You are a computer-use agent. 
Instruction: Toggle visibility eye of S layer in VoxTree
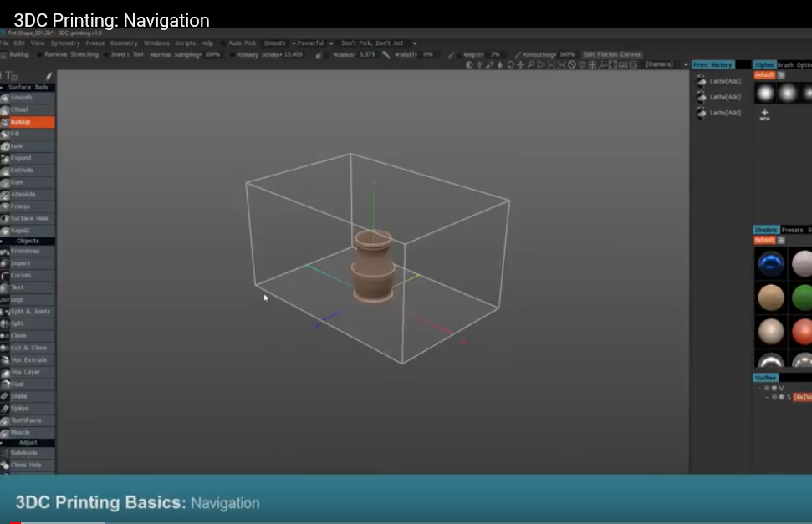tap(774, 397)
